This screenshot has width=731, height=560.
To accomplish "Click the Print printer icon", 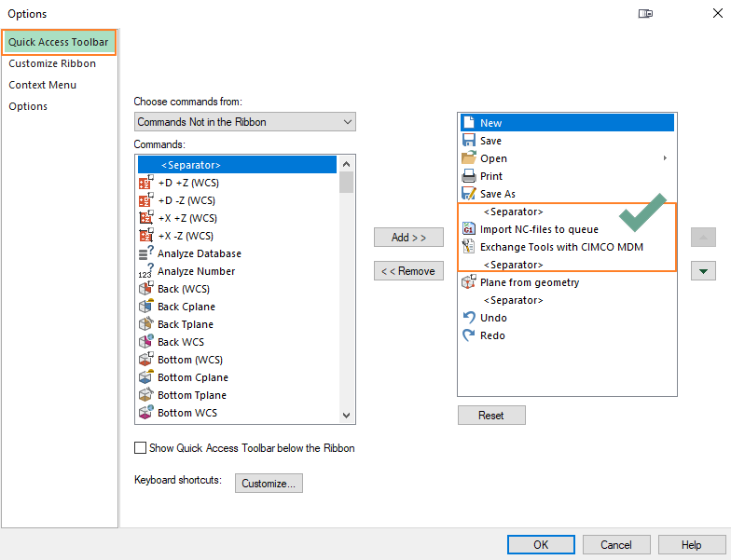I will click(x=468, y=175).
